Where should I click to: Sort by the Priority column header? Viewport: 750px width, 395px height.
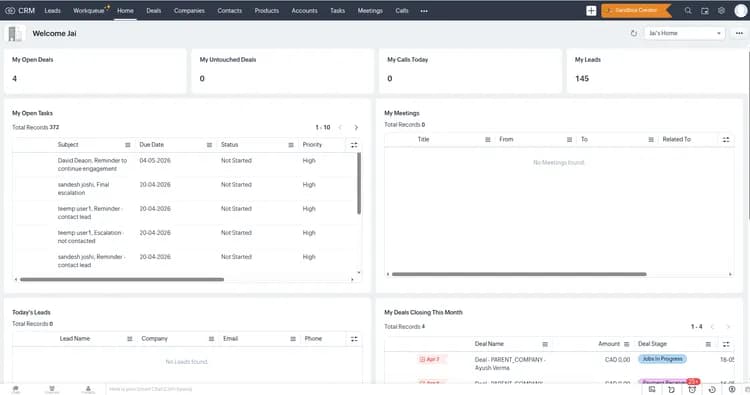[x=312, y=145]
